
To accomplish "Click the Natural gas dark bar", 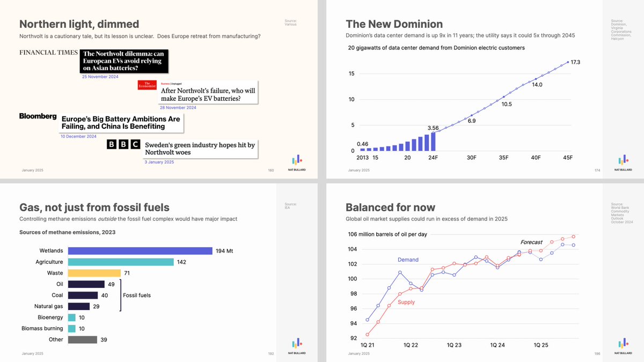I will pyautogui.click(x=79, y=306).
